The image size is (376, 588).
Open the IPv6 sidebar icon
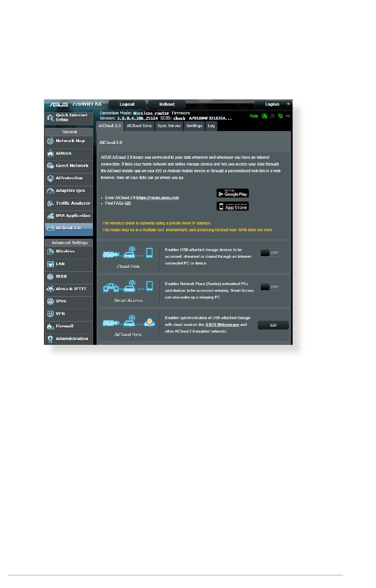50,301
